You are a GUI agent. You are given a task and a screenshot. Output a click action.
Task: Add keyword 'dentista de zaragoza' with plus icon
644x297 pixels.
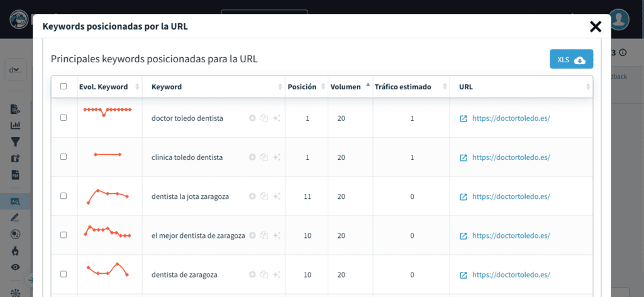click(252, 275)
